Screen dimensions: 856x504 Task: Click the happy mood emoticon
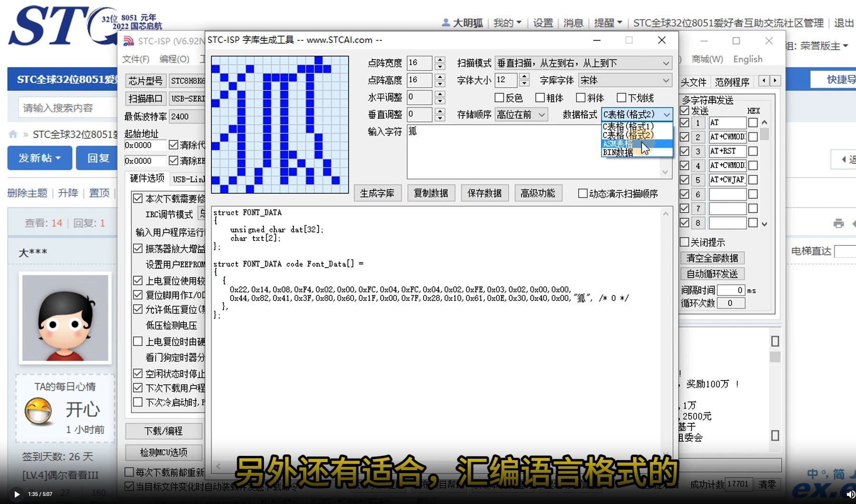38,411
